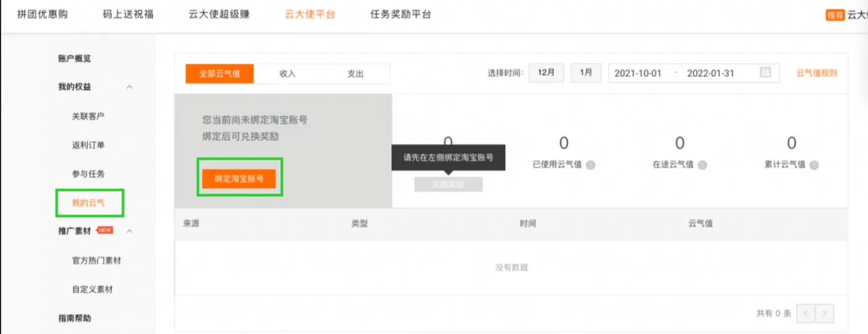The height and width of the screenshot is (334, 868).
Task: Click the 共有 0 条 pagination total
Action: pos(774,314)
